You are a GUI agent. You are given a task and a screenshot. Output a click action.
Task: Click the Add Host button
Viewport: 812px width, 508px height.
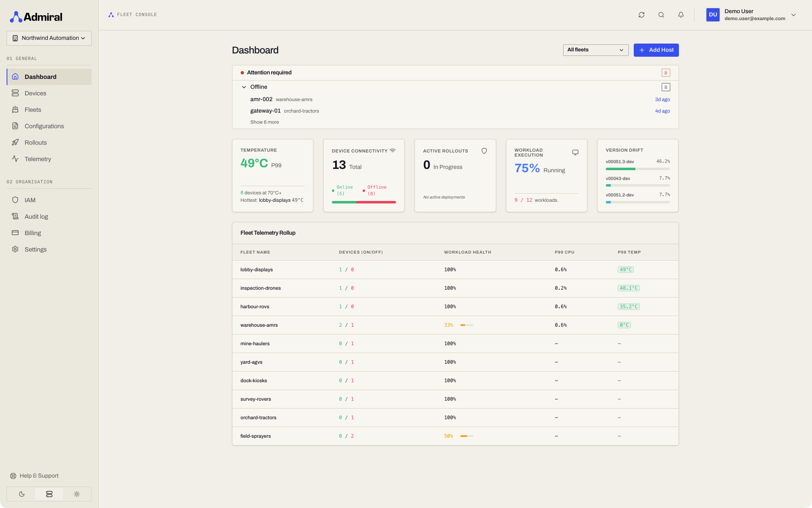pyautogui.click(x=656, y=50)
